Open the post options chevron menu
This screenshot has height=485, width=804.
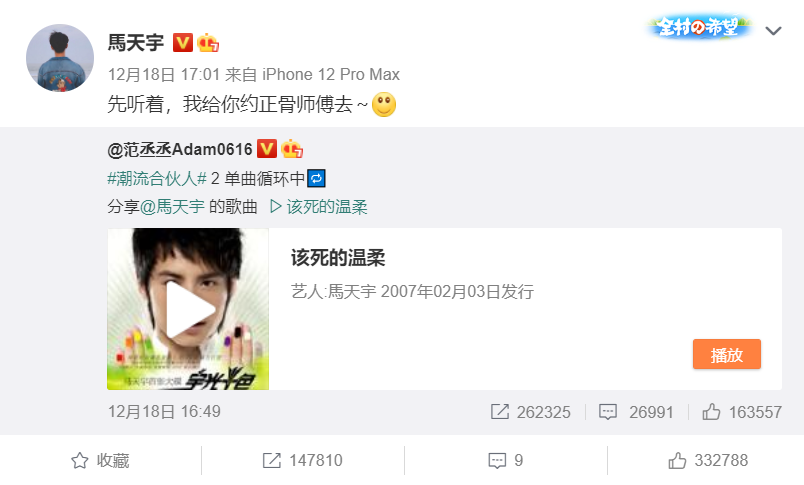point(773,31)
